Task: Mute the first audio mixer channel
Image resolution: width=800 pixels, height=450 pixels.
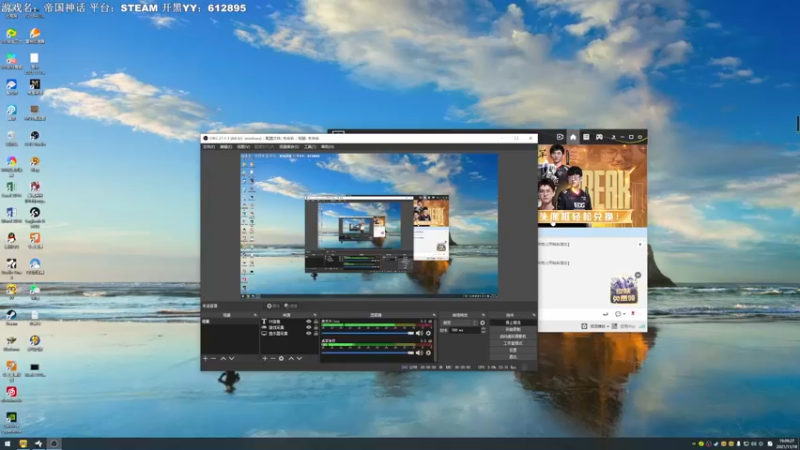Action: 419,333
